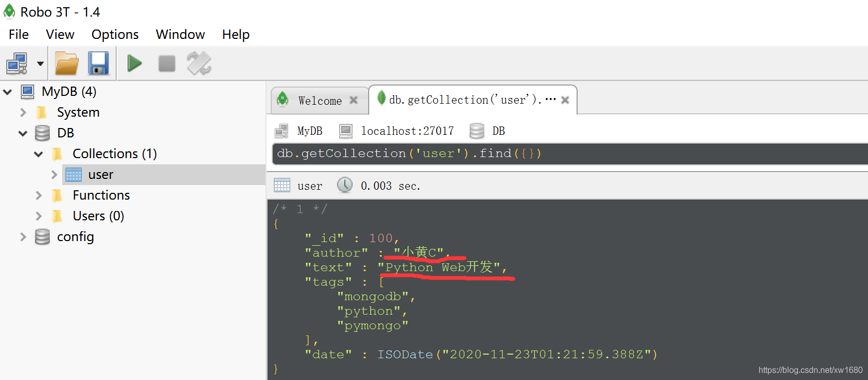Click the Collections folder icon
This screenshot has width=868, height=380.
pos(58,154)
